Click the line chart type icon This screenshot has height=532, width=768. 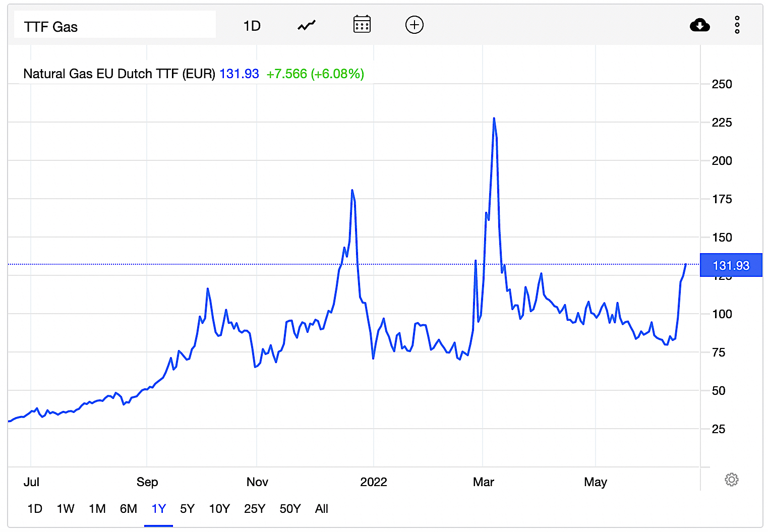pyautogui.click(x=306, y=25)
